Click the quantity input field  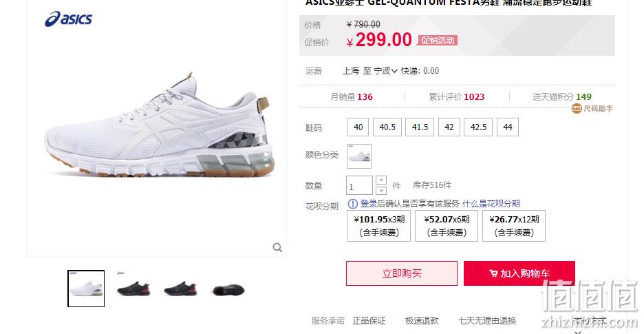click(x=359, y=185)
